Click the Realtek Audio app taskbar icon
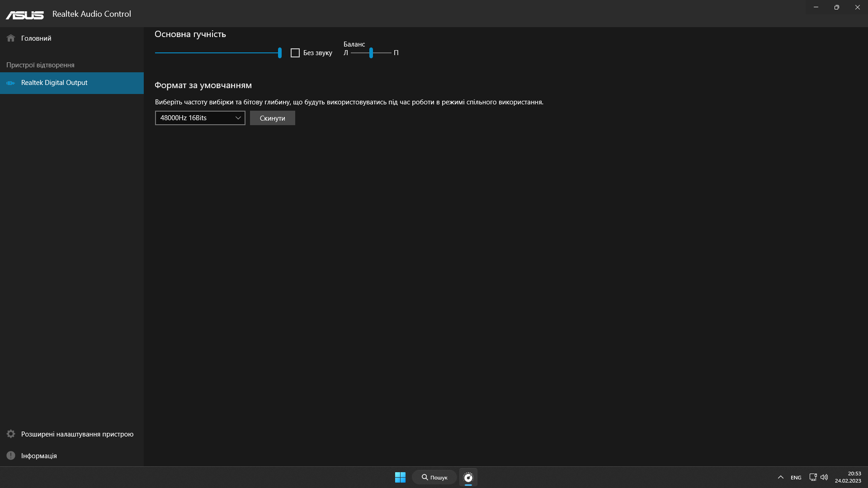868x488 pixels. [468, 477]
